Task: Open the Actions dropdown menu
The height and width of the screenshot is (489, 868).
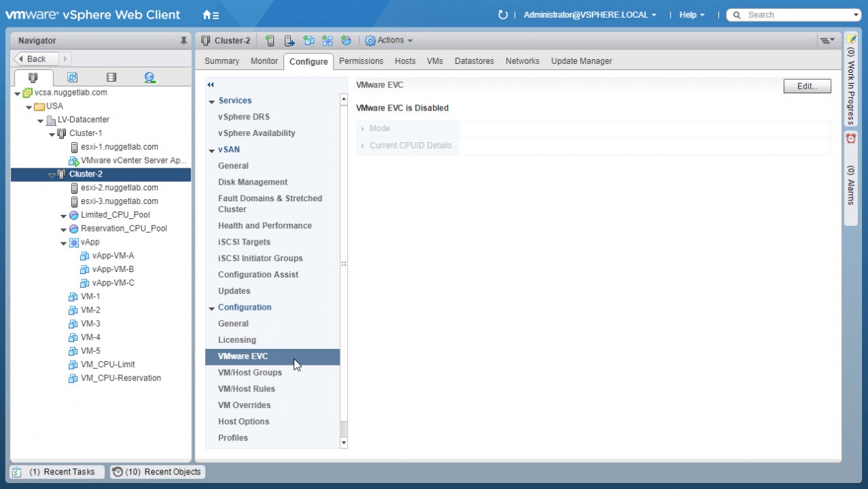Action: (x=390, y=41)
